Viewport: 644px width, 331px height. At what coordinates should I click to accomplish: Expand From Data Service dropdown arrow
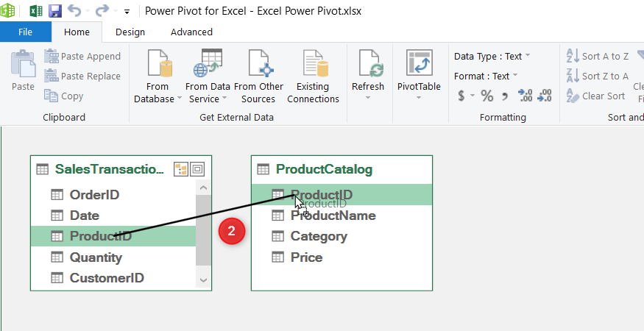[224, 99]
